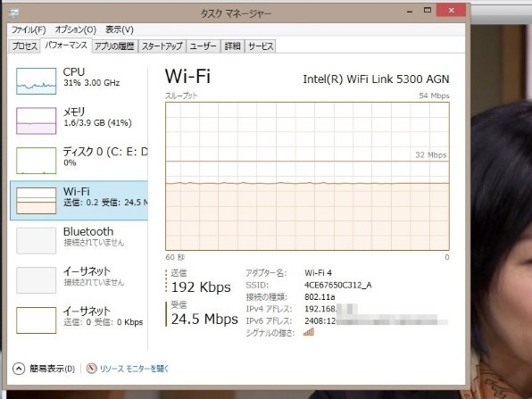
Task: Select the Wi-Fi graph thumbnail in sidebar
Action: pos(37,201)
